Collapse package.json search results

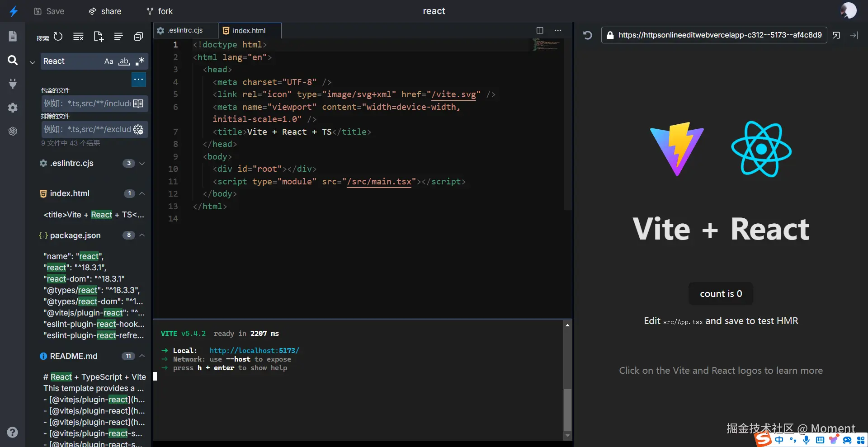coord(142,235)
